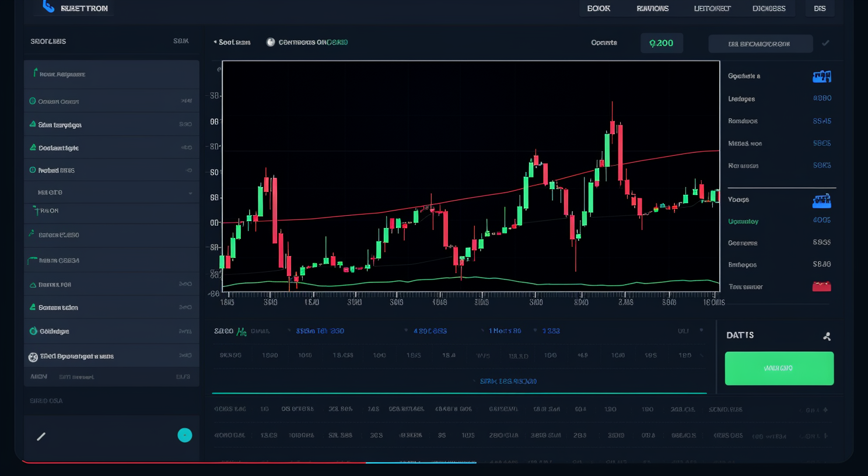Select the Doclamtigic watchlist row
This screenshot has height=476, width=868.
(x=111, y=148)
